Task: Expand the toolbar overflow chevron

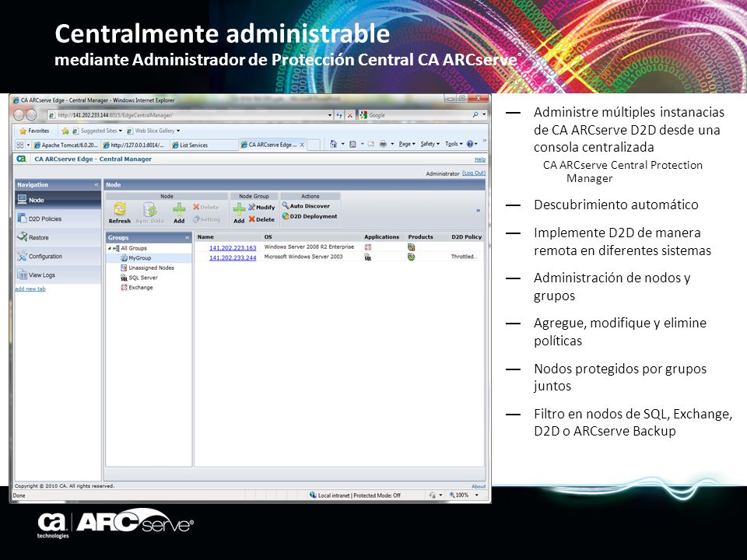Action: (478, 211)
